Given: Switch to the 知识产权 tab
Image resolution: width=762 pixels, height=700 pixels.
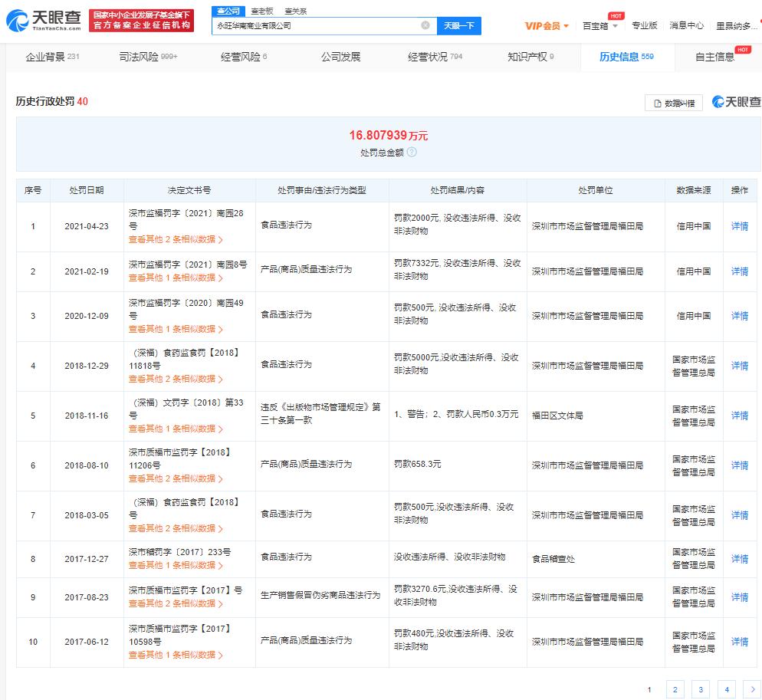Looking at the screenshot, I should point(530,57).
